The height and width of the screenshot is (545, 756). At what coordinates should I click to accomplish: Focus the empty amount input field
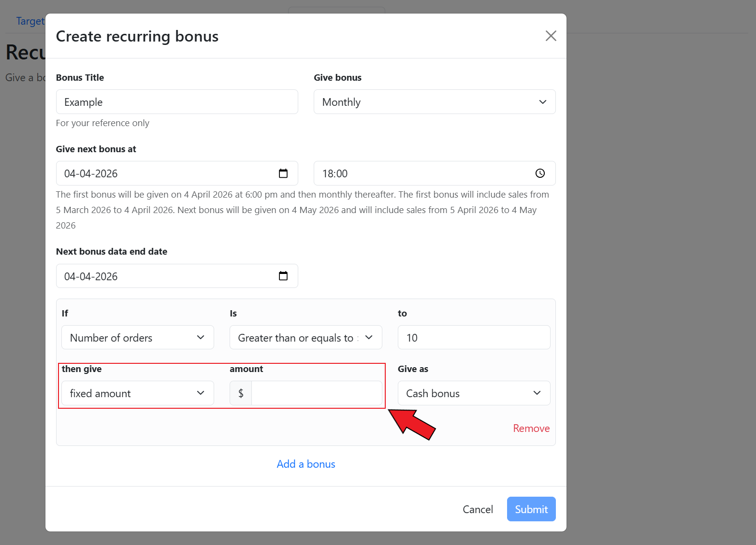click(x=317, y=393)
